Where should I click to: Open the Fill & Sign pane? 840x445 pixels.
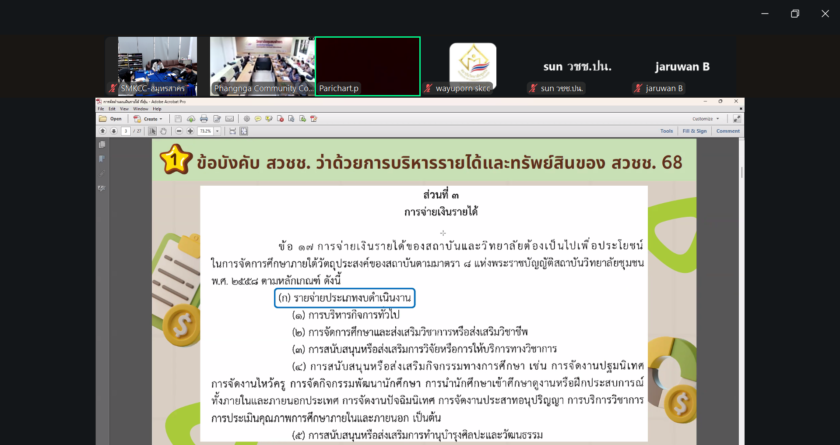(x=694, y=131)
